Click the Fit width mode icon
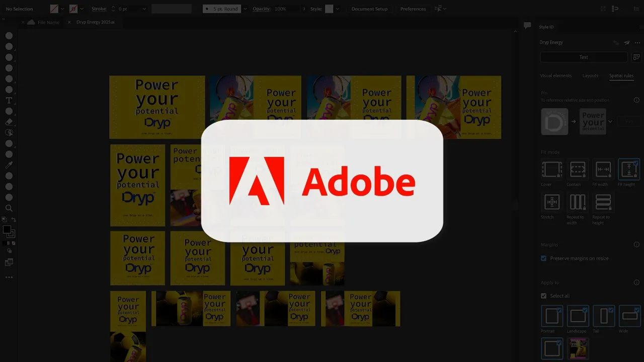The image size is (644, 362). (x=603, y=170)
